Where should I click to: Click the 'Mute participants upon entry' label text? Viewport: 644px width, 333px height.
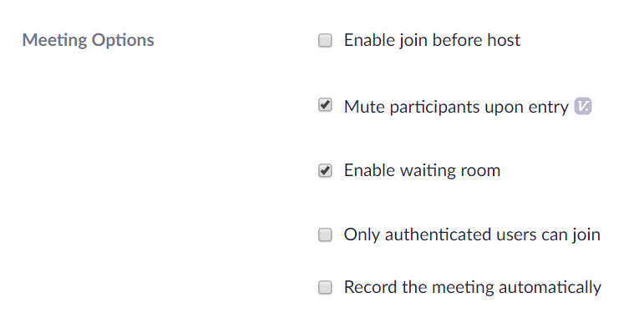coord(456,107)
